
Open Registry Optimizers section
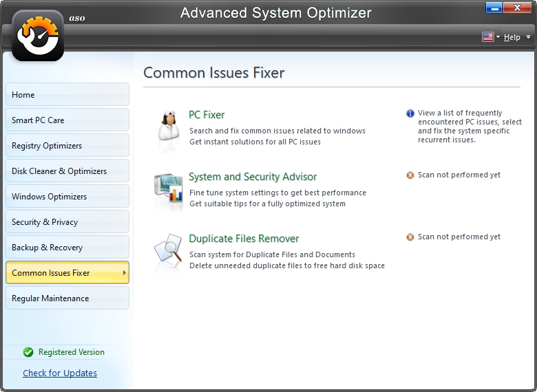tap(67, 146)
